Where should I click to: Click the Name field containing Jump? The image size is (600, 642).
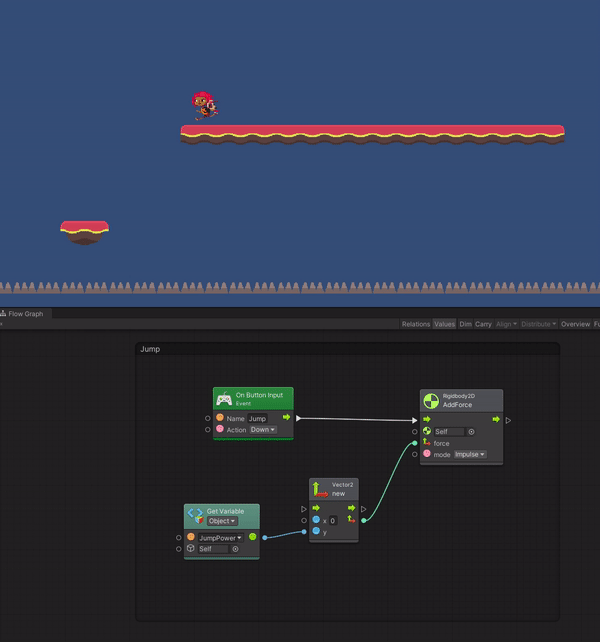click(x=258, y=418)
